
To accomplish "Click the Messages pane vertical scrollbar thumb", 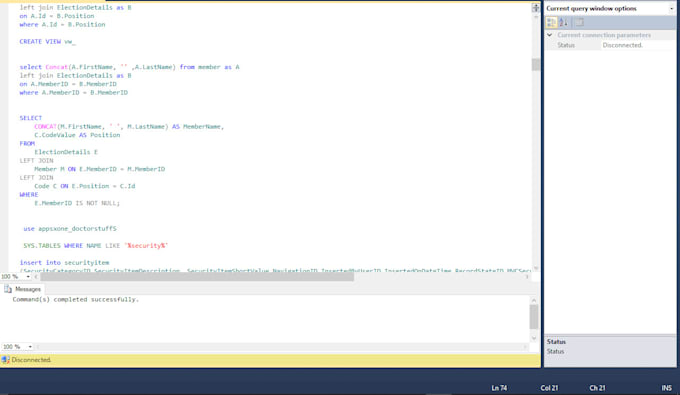I will (x=534, y=317).
